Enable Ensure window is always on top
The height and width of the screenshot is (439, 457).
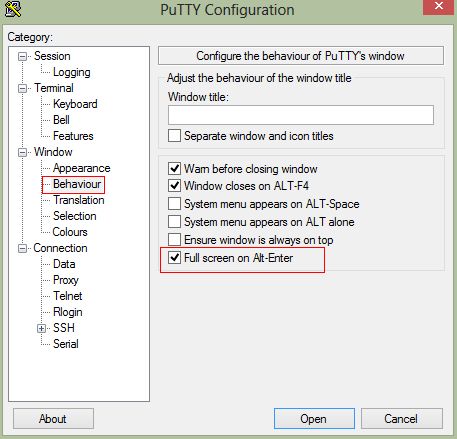(x=174, y=240)
